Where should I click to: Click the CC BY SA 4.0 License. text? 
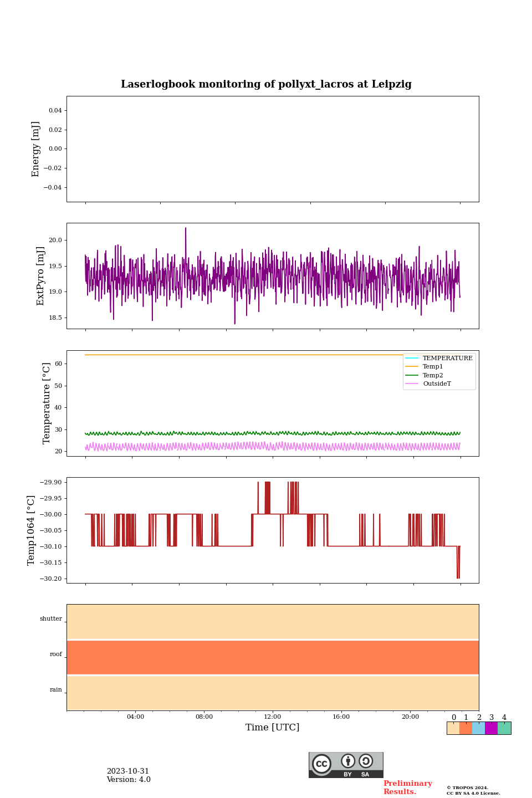click(x=473, y=793)
